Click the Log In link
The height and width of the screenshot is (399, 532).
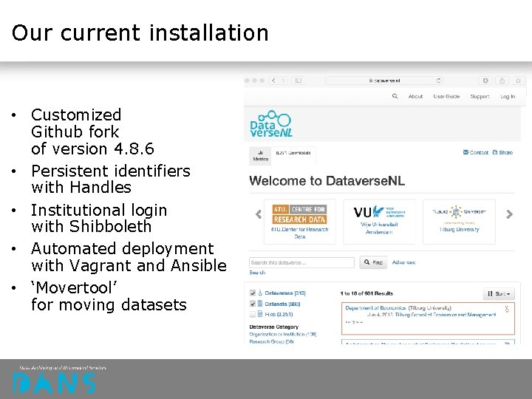tap(508, 97)
